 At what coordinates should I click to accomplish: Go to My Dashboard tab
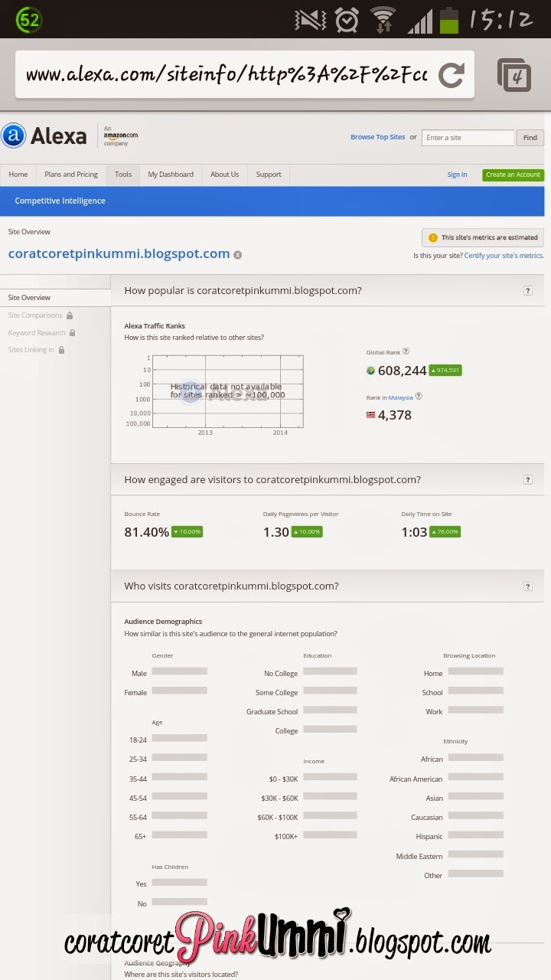pyautogui.click(x=171, y=175)
